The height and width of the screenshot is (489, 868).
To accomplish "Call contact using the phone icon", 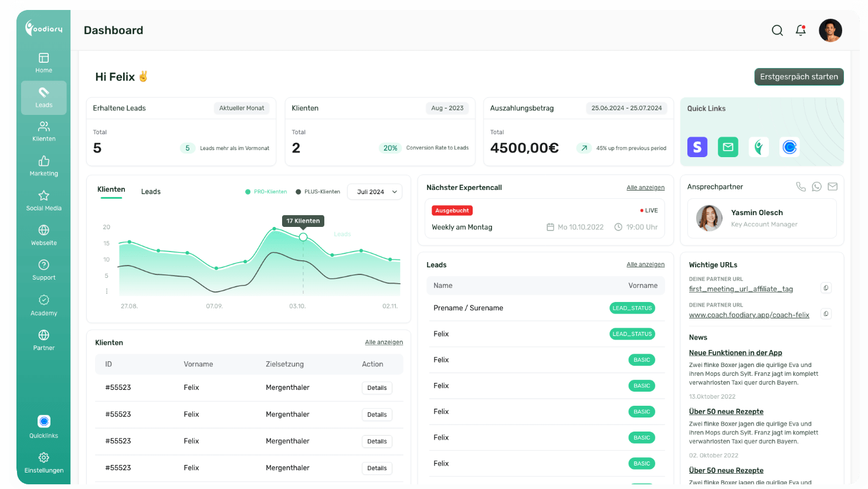I will click(801, 186).
